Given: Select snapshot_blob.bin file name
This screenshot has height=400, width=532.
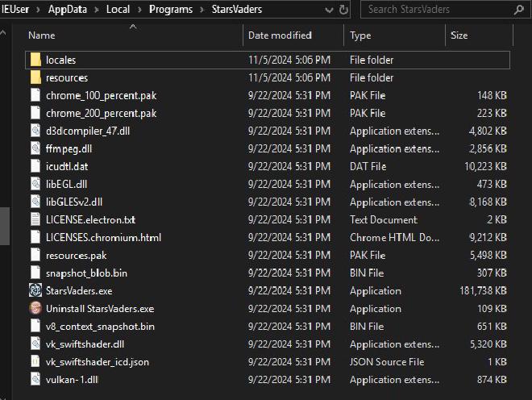Looking at the screenshot, I should click(x=86, y=273).
